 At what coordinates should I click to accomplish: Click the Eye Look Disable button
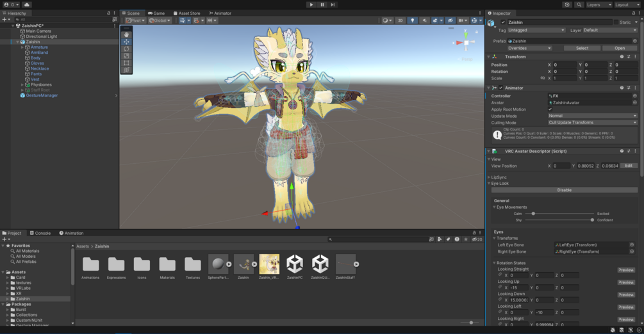pyautogui.click(x=565, y=190)
